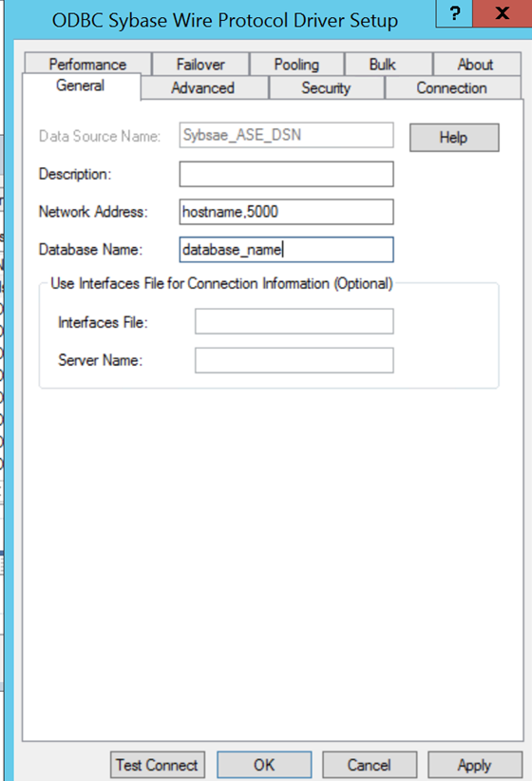Focus the Server Name input field
This screenshot has width=532, height=781.
[x=294, y=360]
